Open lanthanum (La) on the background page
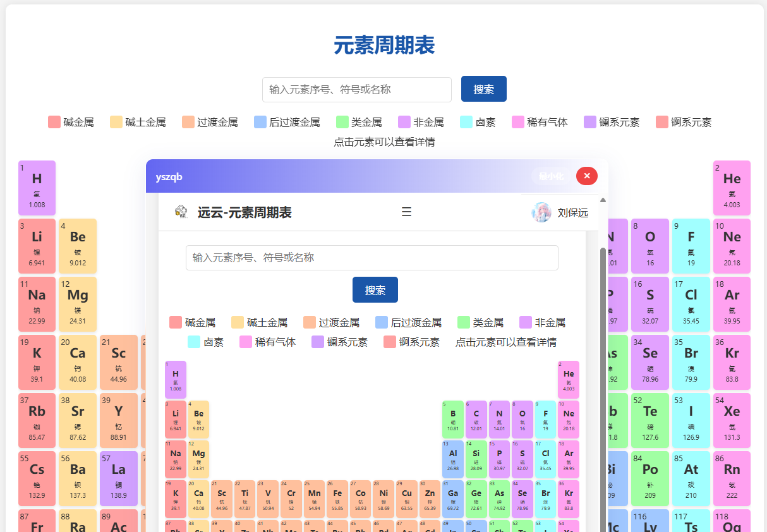 [x=119, y=478]
